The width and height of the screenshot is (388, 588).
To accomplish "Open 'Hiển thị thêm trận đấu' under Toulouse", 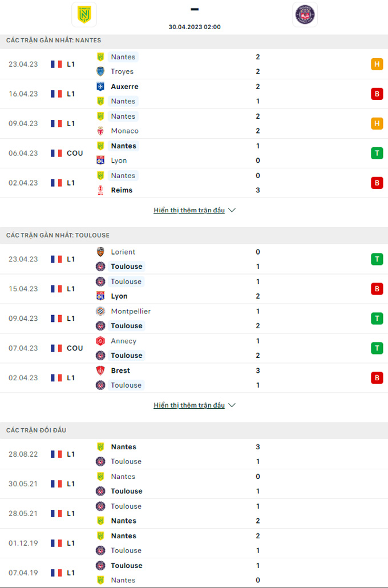I will coord(189,405).
